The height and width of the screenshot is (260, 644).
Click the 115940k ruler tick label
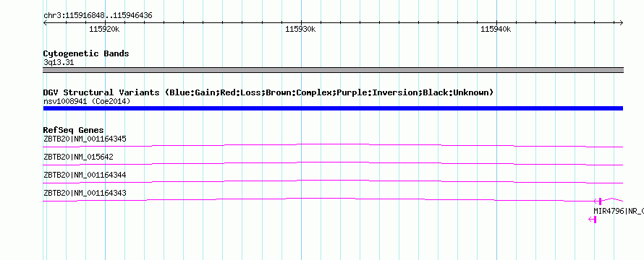(496, 29)
